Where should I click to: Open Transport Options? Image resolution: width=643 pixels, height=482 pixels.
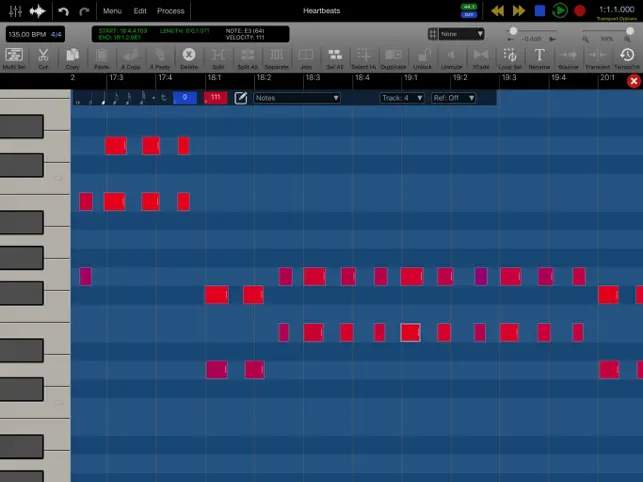617,18
